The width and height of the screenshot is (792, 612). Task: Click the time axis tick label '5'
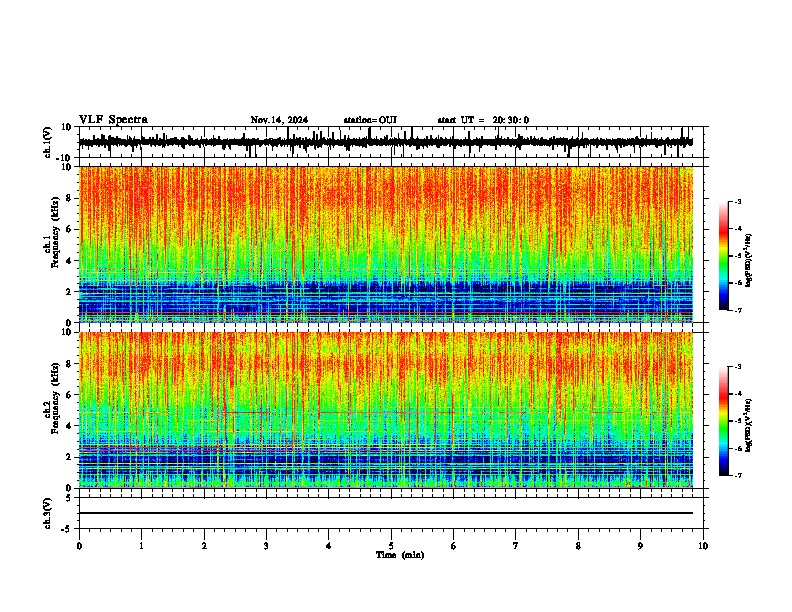[x=391, y=546]
